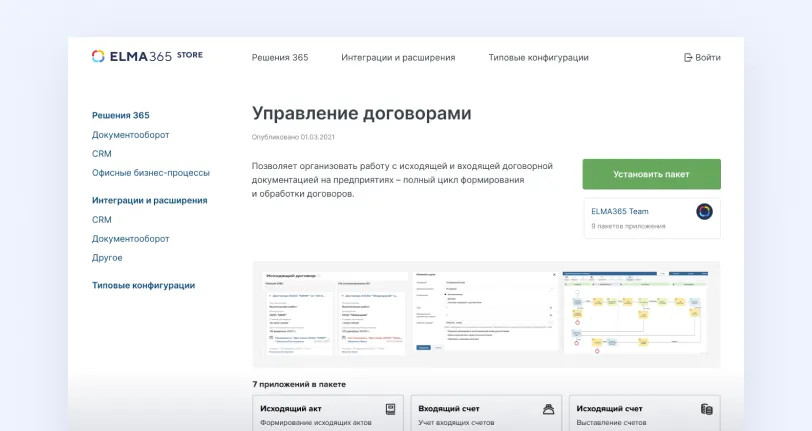
Task: Open Другое sidebar link
Action: (107, 258)
